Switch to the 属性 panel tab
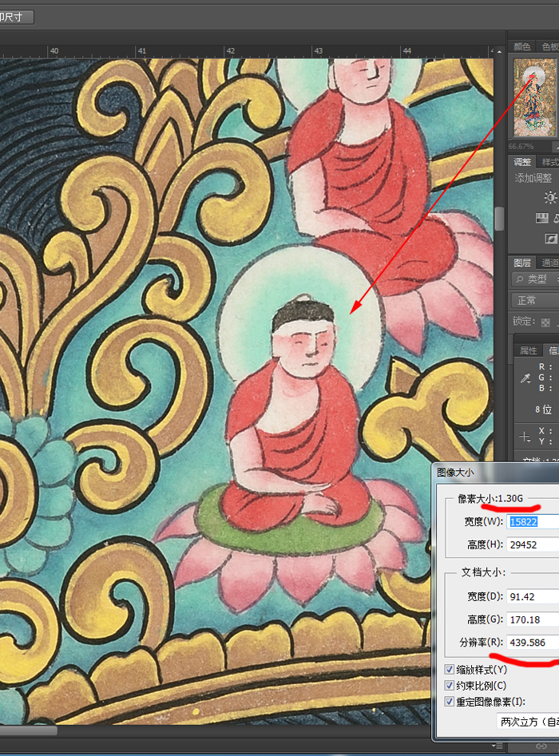 click(x=528, y=350)
